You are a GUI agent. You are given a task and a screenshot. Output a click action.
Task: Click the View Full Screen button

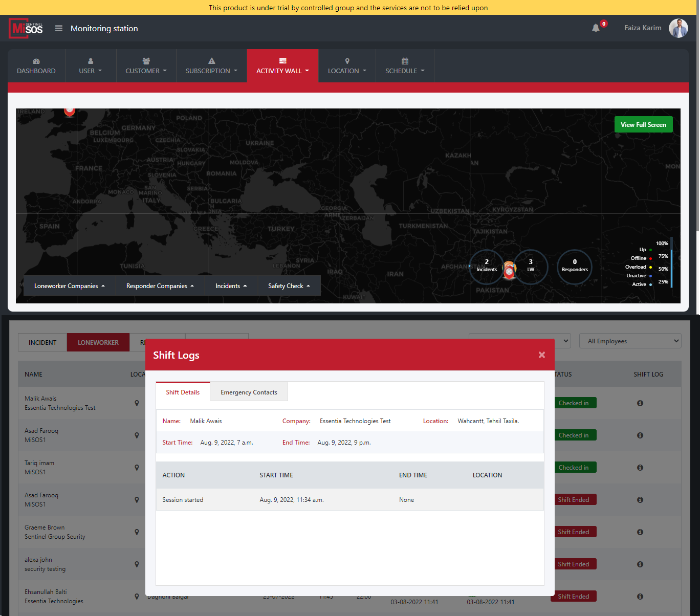point(643,125)
